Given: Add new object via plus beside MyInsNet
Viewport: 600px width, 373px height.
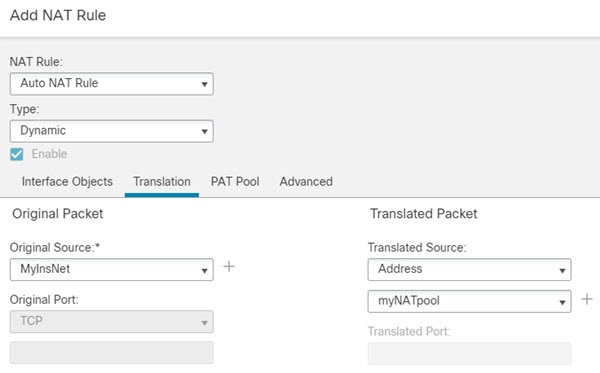Looking at the screenshot, I should click(x=229, y=267).
